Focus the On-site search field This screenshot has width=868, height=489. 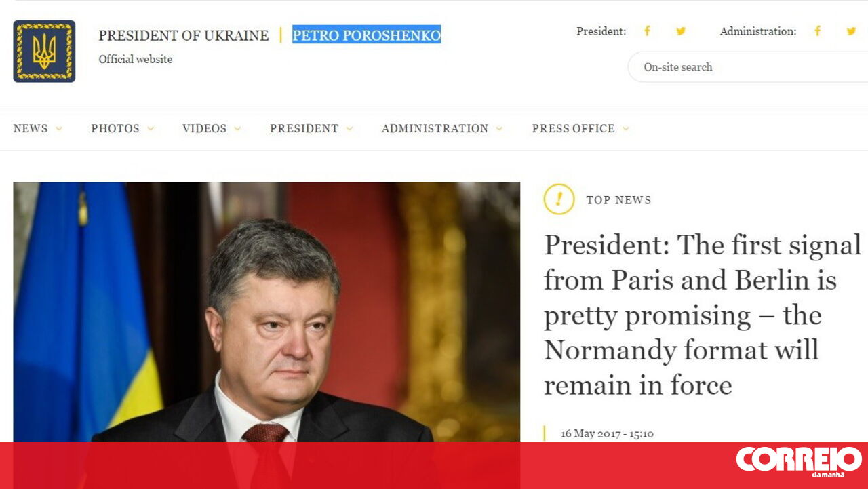(748, 67)
